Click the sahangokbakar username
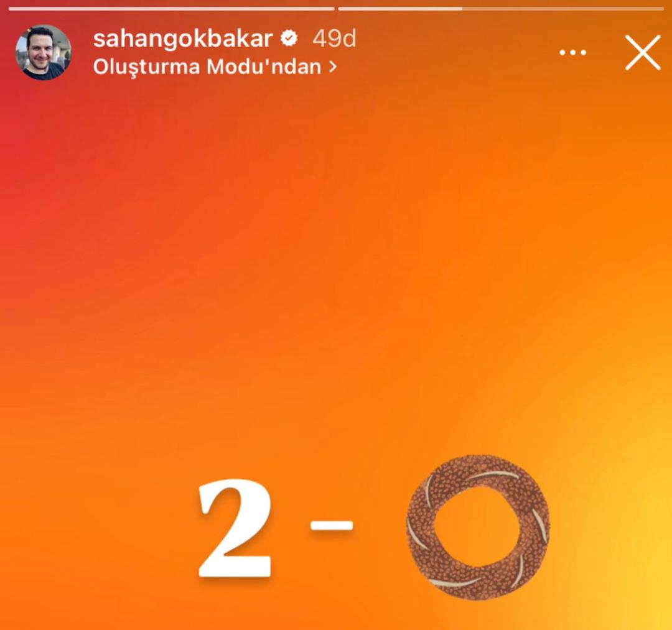This screenshot has width=672, height=630. tap(183, 39)
